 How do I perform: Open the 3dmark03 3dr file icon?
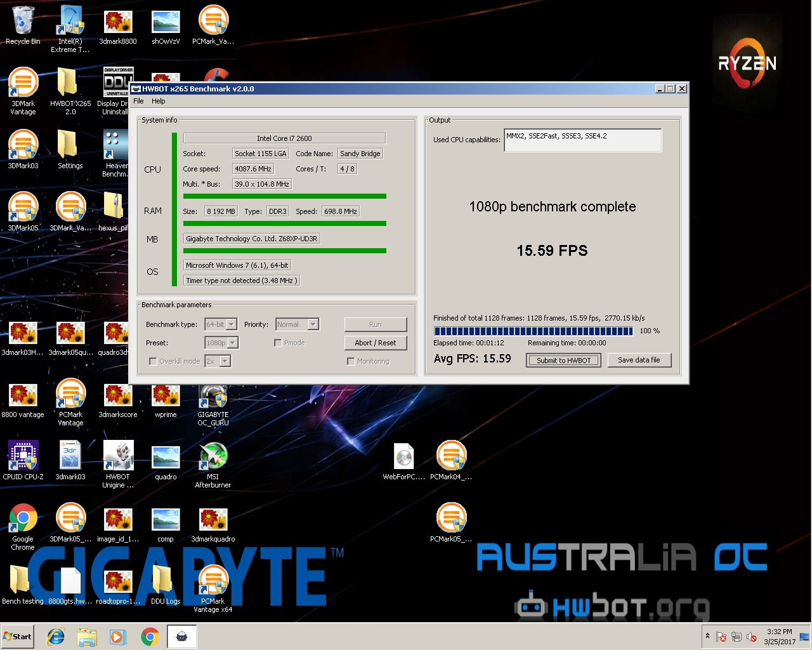click(x=70, y=461)
